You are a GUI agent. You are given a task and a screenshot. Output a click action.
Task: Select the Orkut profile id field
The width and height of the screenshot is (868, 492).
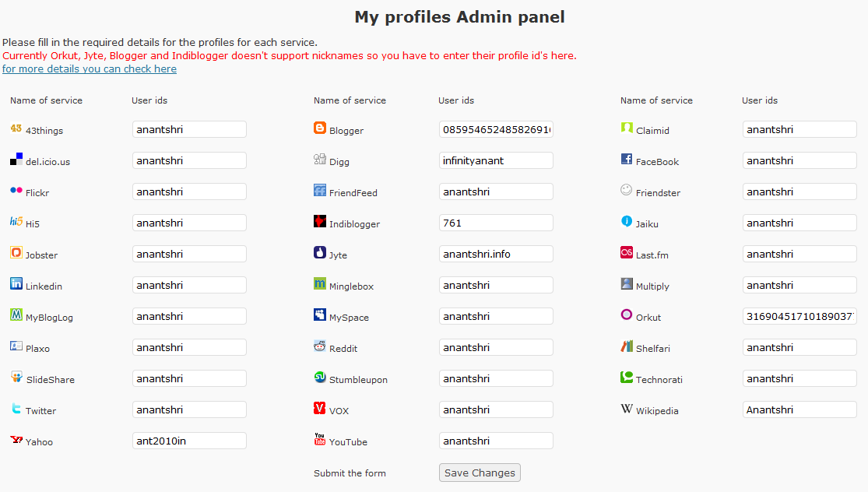799,317
